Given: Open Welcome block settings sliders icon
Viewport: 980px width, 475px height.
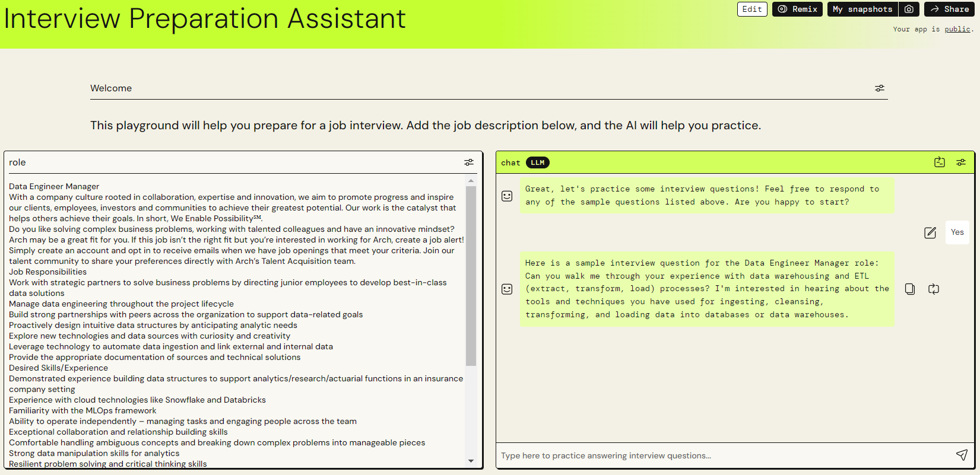Looking at the screenshot, I should [880, 88].
